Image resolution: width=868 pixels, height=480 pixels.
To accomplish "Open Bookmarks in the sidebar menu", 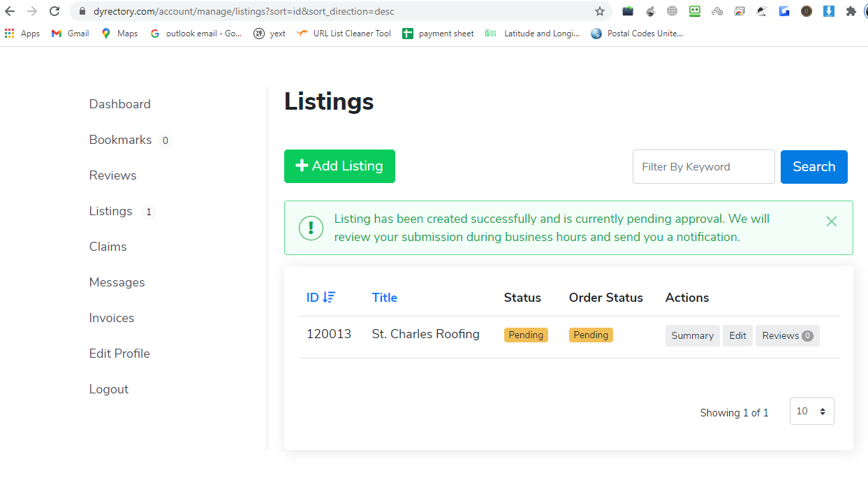I will pos(120,140).
